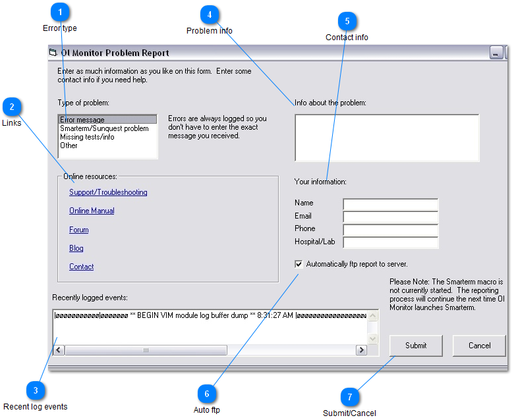Screen dimensions: 516x420
Task: Click the log events vertical scroll down arrow
Action: [x=372, y=338]
